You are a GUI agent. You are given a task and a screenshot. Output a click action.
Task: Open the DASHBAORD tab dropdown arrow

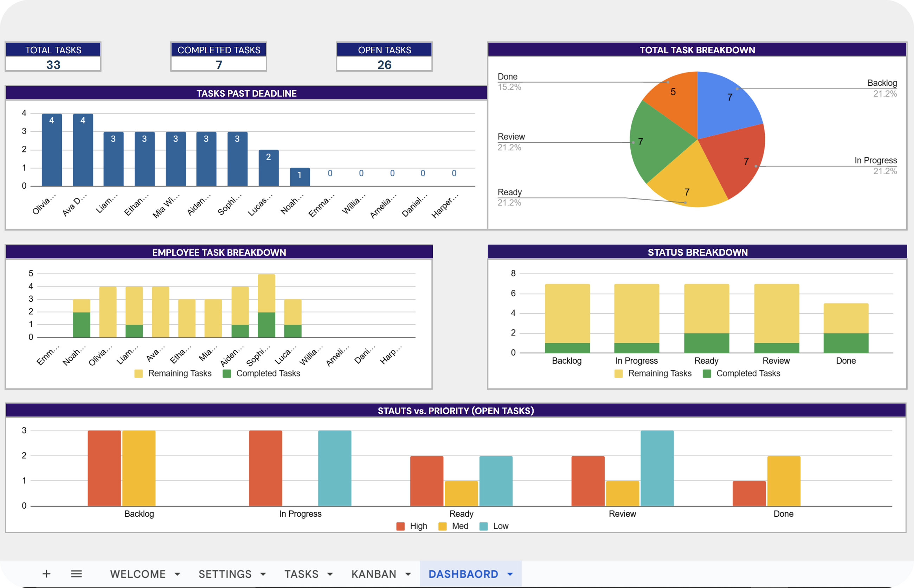(510, 574)
